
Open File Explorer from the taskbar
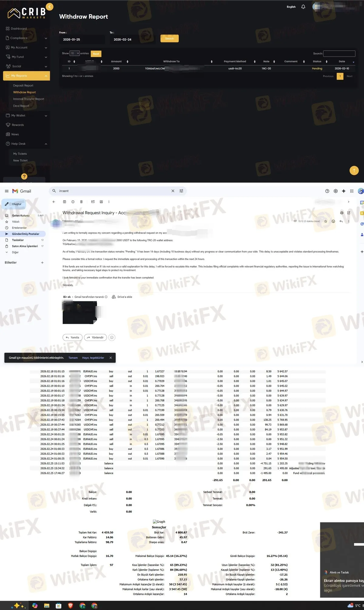click(x=47, y=606)
